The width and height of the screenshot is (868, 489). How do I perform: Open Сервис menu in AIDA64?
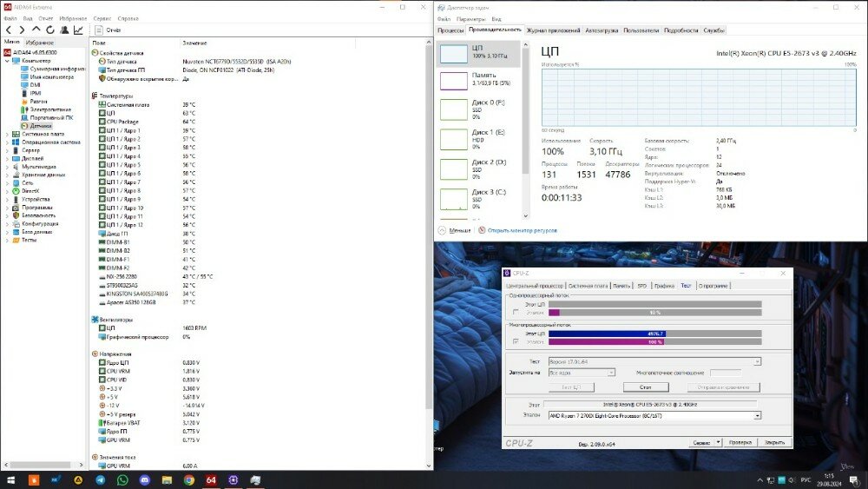[102, 18]
